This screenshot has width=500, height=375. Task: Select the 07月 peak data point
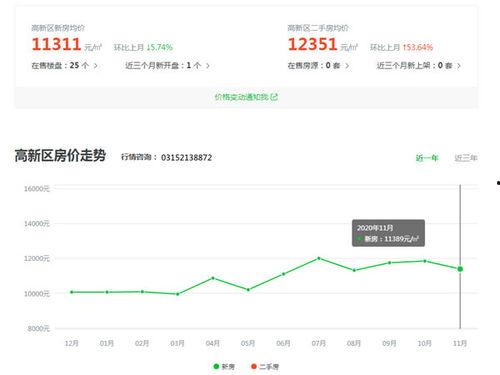(x=319, y=258)
